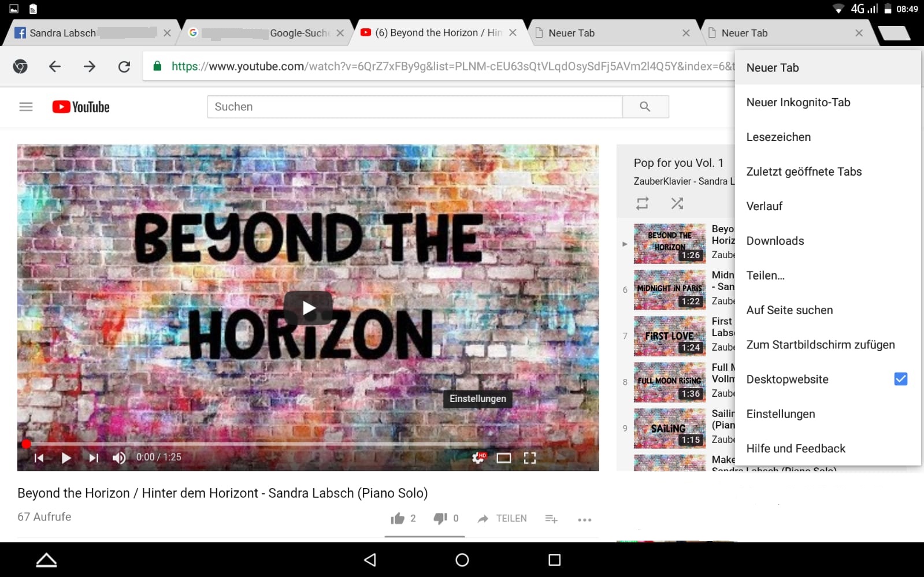Image resolution: width=924 pixels, height=577 pixels.
Task: Click the YouTube logo
Action: click(81, 107)
